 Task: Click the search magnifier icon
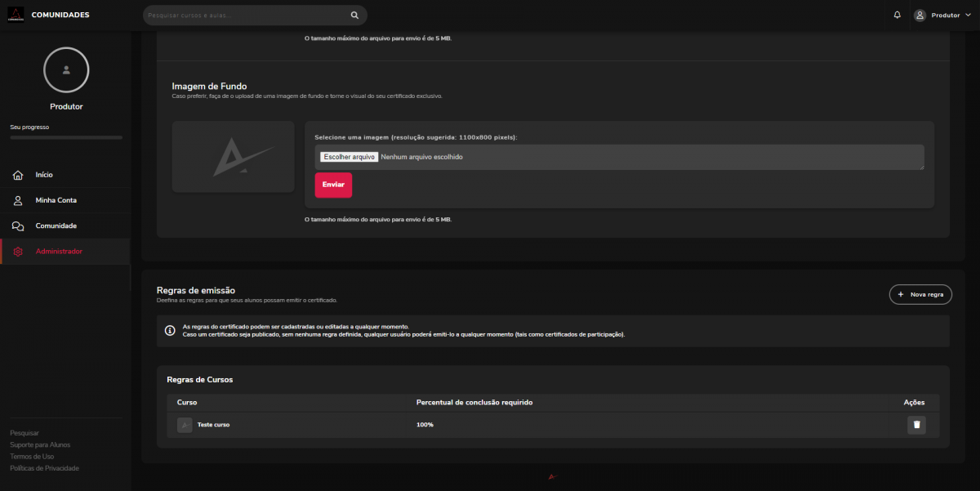[354, 15]
